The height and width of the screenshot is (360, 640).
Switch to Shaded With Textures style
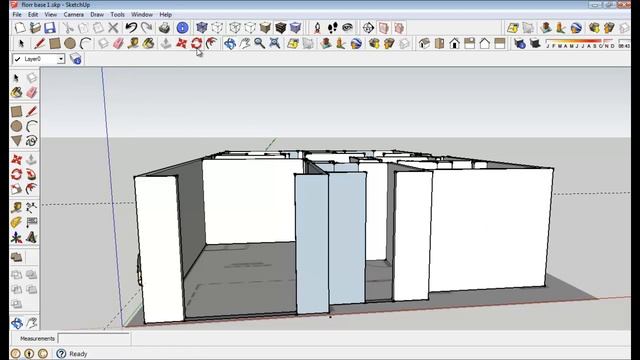(280, 28)
